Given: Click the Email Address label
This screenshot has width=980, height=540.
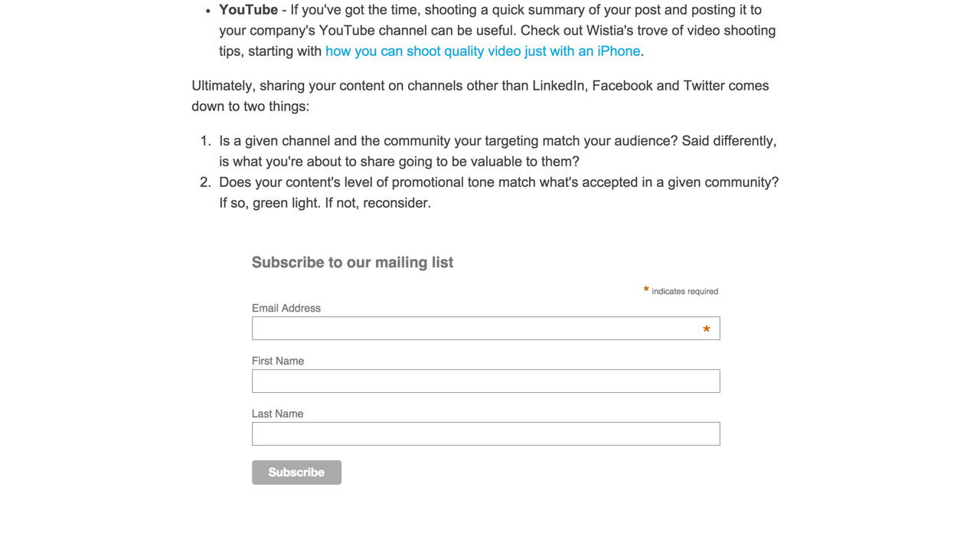Looking at the screenshot, I should coord(286,308).
